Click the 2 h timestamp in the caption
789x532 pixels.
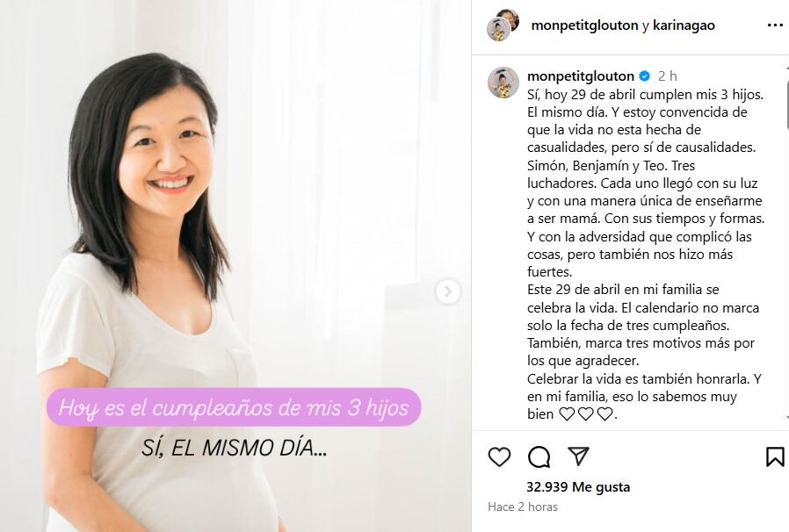667,76
